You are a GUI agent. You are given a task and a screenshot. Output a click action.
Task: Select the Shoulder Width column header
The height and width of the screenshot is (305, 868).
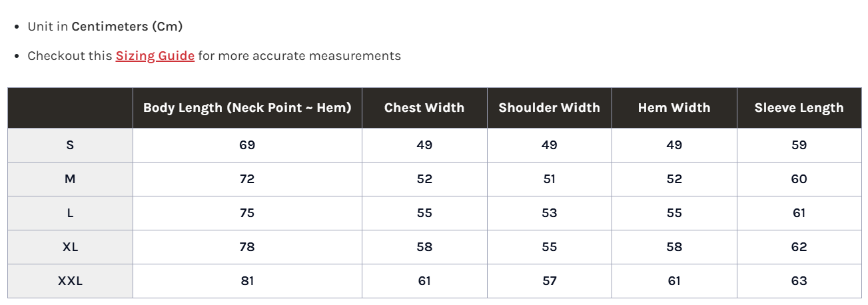[549, 108]
